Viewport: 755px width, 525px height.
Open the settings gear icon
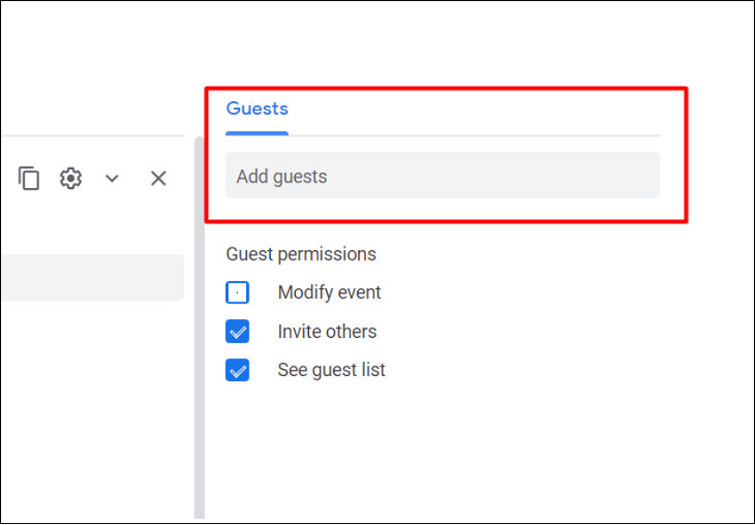pos(70,179)
